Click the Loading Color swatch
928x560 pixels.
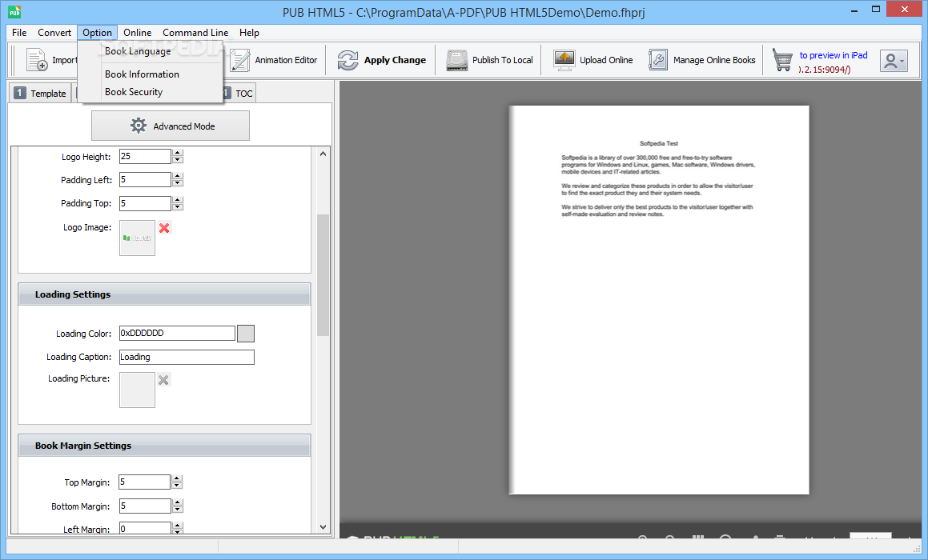(x=246, y=334)
